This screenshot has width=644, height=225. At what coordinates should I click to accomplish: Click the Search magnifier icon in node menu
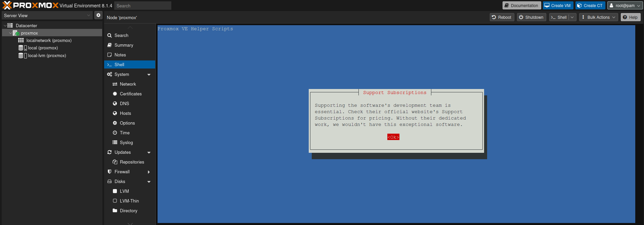(x=110, y=35)
